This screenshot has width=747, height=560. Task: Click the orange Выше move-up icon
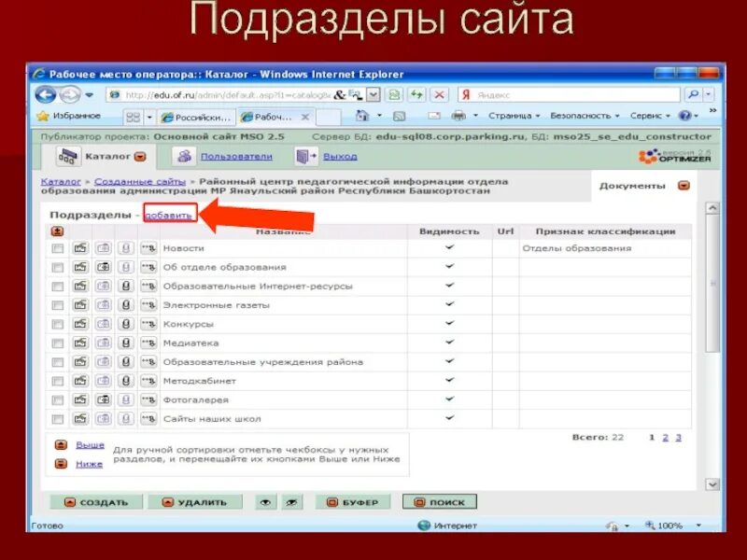click(61, 445)
